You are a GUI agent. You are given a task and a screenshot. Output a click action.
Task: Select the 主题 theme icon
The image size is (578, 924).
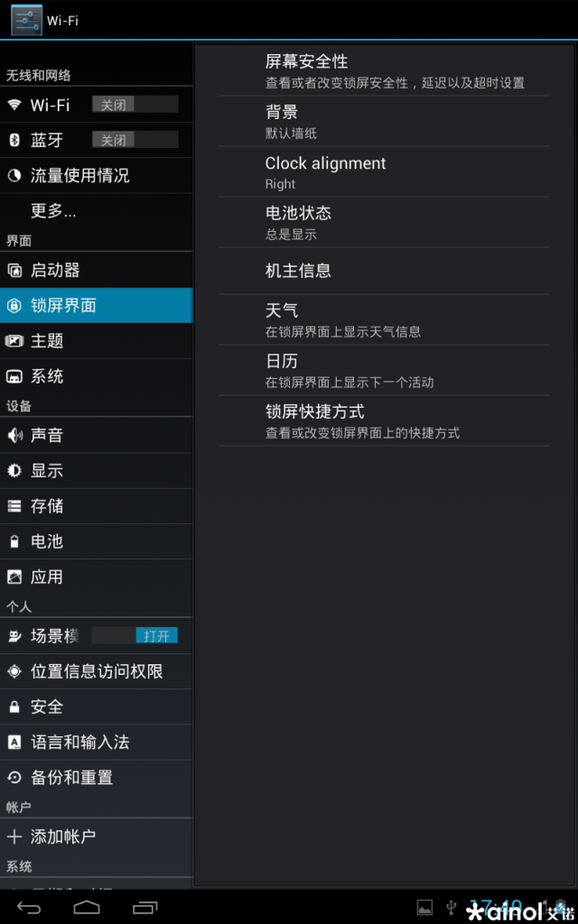click(14, 340)
